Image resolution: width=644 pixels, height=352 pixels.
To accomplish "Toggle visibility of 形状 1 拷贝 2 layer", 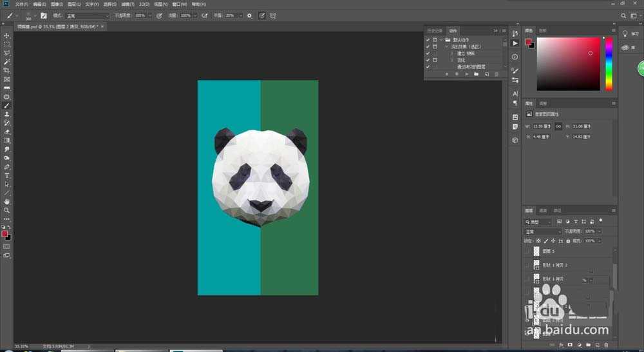I will point(527,265).
